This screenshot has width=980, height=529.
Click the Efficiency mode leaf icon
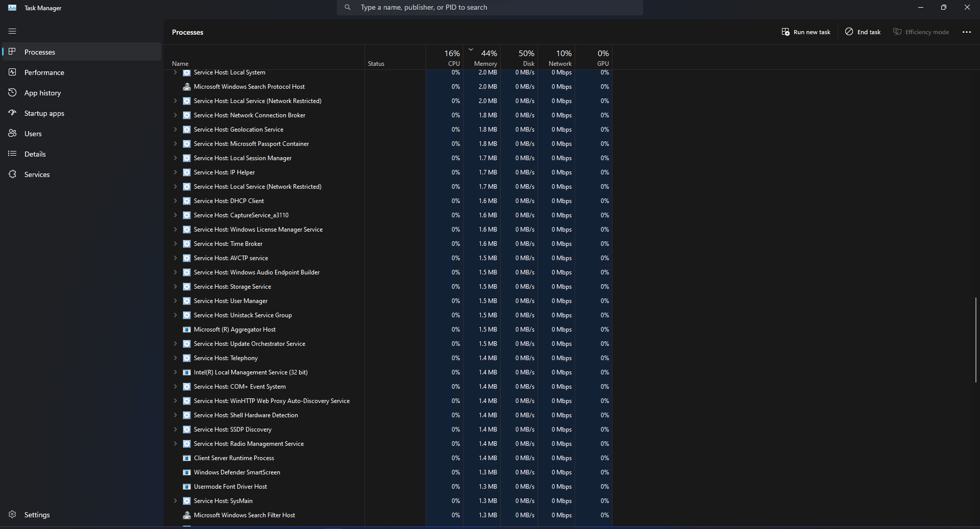pos(897,32)
